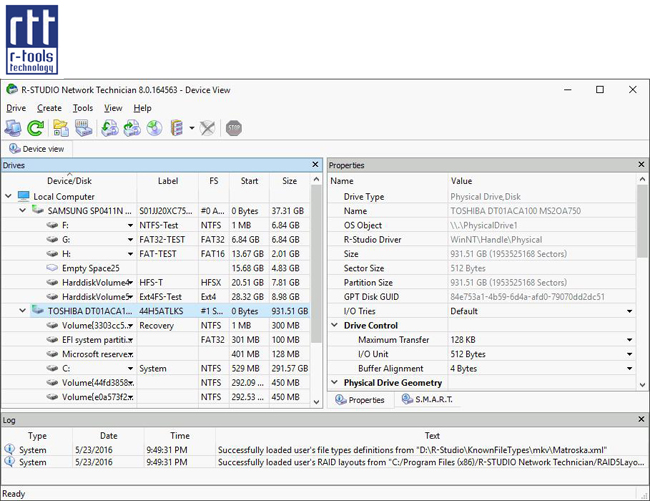Click the Scan drive toolbar icon
650x501 pixels.
click(x=83, y=128)
